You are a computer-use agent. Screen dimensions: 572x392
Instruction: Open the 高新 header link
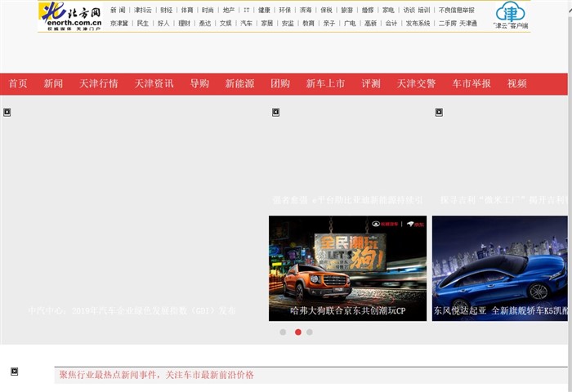370,24
